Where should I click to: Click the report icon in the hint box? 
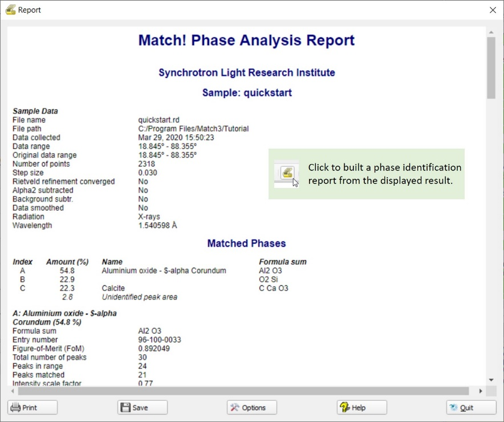click(x=287, y=173)
